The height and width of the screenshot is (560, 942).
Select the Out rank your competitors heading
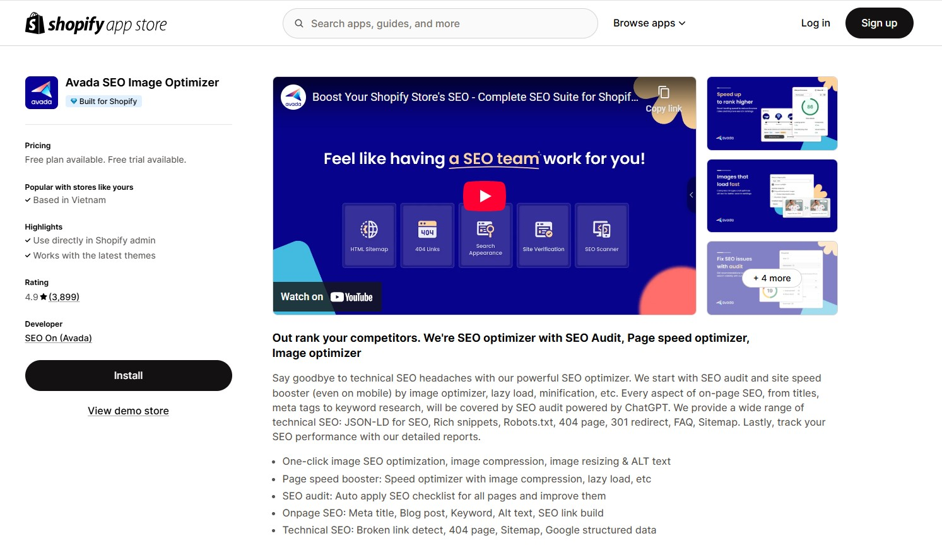511,346
